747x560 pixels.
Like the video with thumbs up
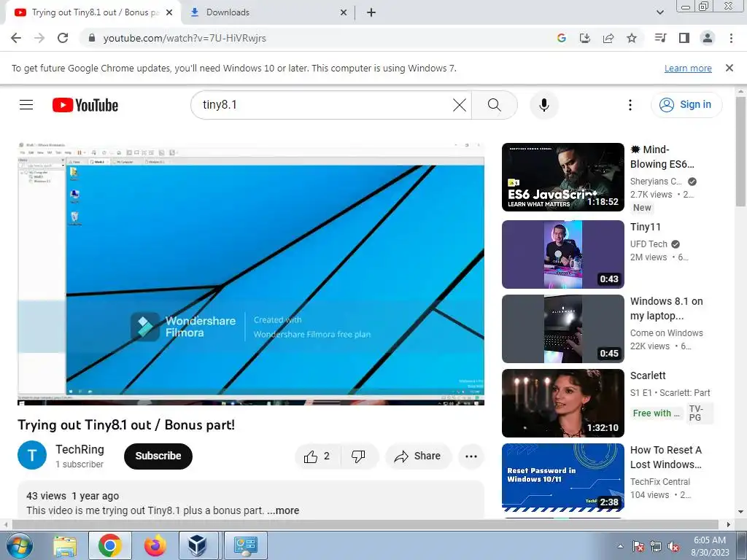(x=317, y=456)
